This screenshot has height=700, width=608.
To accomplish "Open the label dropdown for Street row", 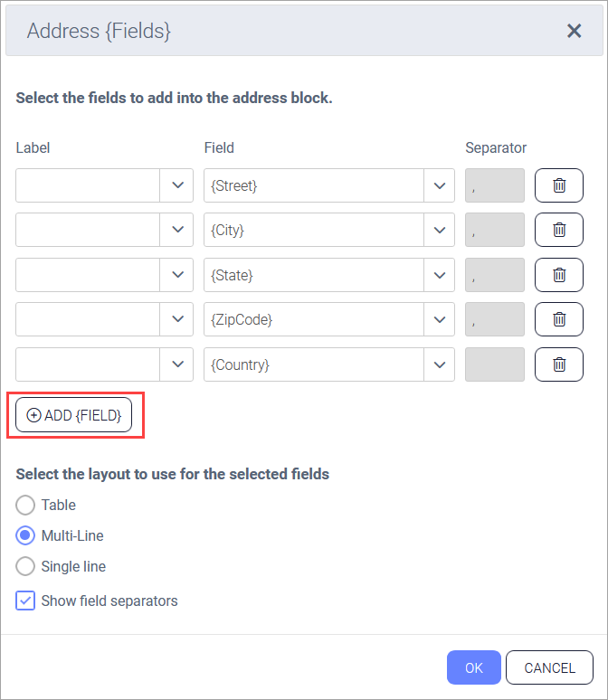I will tap(176, 185).
